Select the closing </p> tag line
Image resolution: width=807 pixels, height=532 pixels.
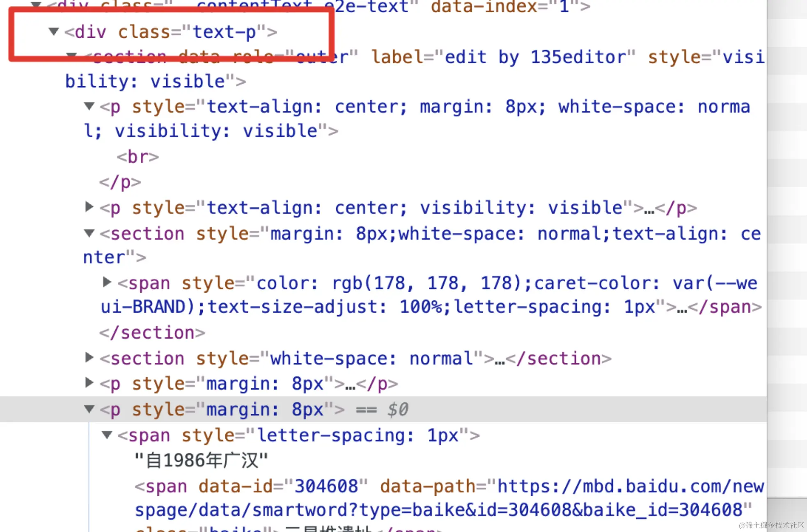(120, 182)
